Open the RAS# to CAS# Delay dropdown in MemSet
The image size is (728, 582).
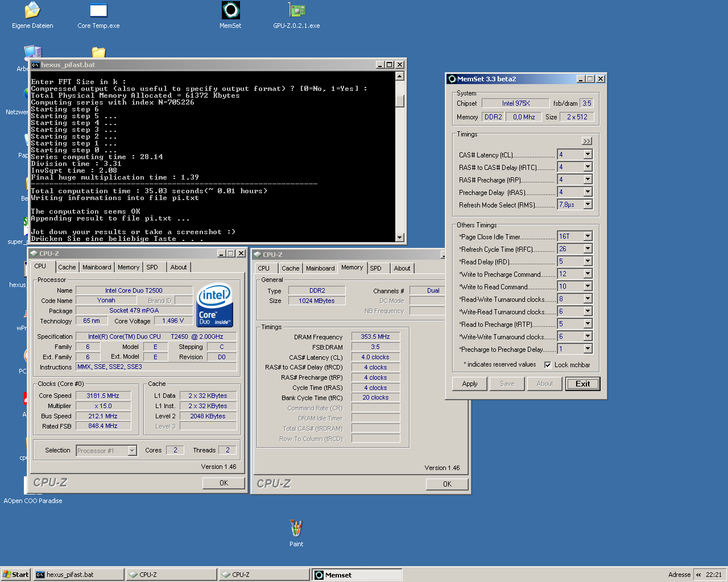(588, 167)
